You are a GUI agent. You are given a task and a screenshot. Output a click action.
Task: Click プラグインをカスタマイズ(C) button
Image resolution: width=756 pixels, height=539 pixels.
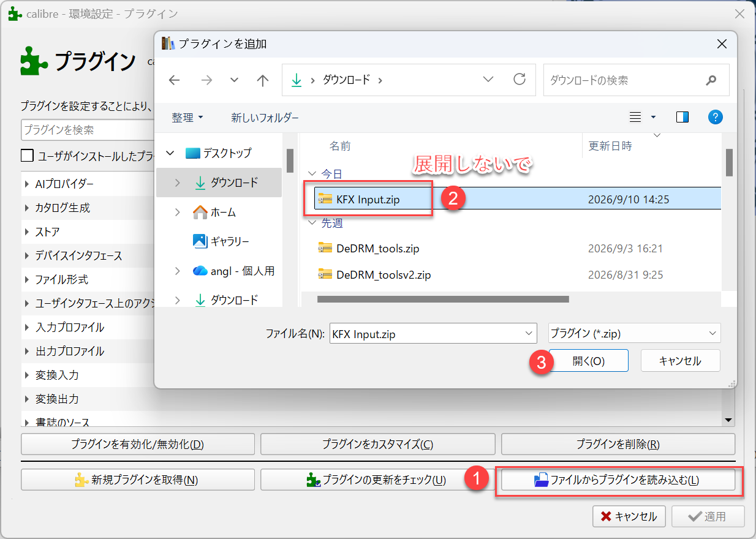(378, 444)
